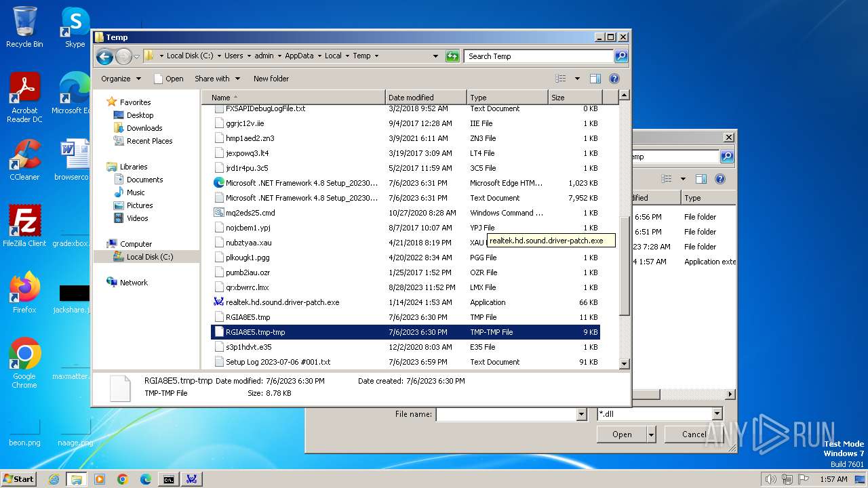
Task: Select s3p1hdvt.e35 file
Action: (x=406, y=347)
